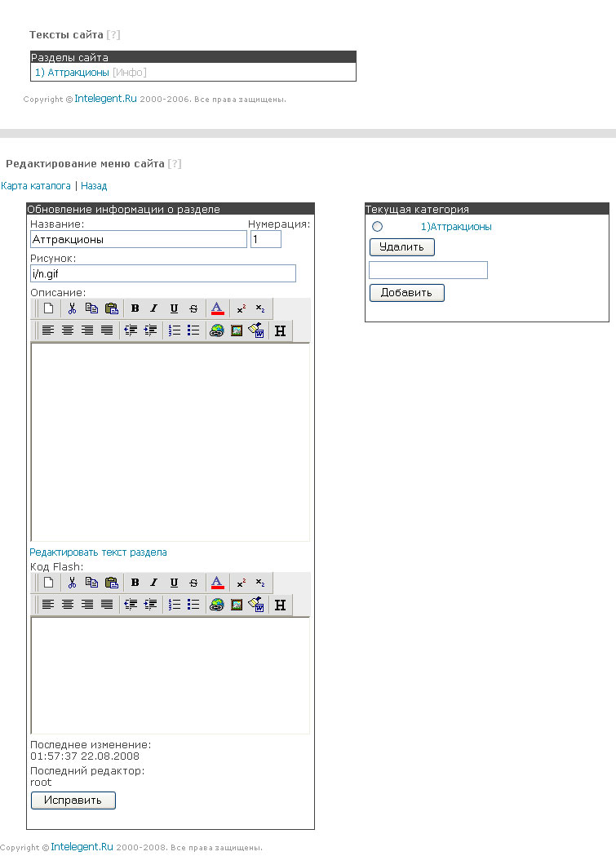Viewport: 616px width, 856px height.
Task: Open font color picker in Код Flash toolbar
Action: click(x=217, y=583)
